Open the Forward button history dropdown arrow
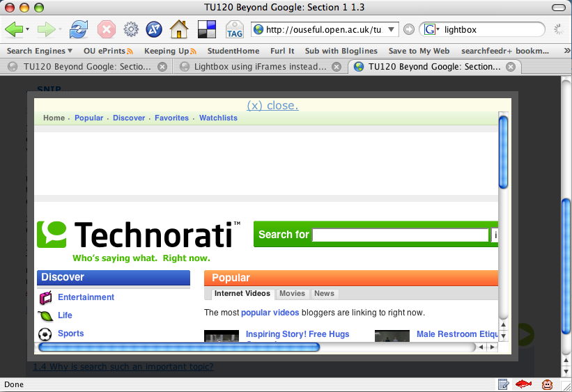 pyautogui.click(x=60, y=29)
